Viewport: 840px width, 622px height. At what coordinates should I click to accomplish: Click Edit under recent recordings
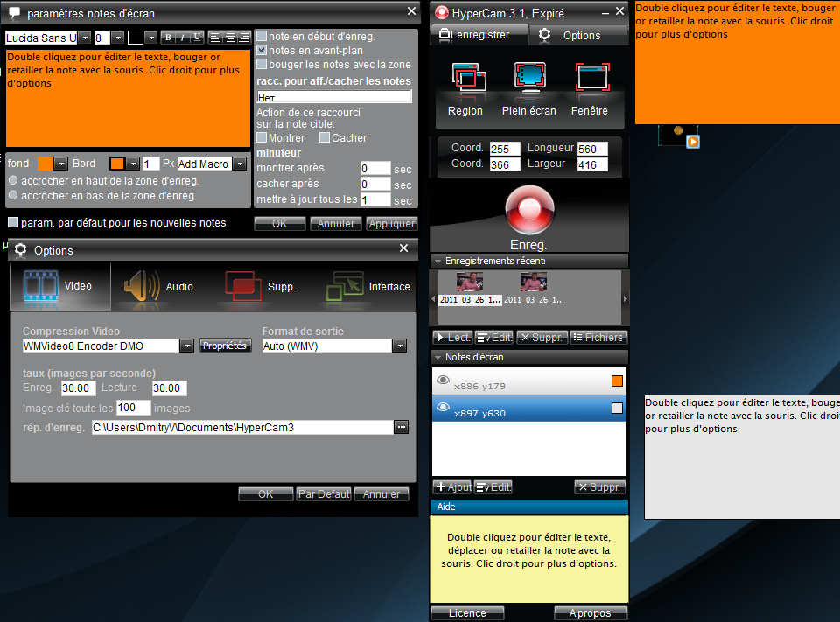click(x=493, y=338)
